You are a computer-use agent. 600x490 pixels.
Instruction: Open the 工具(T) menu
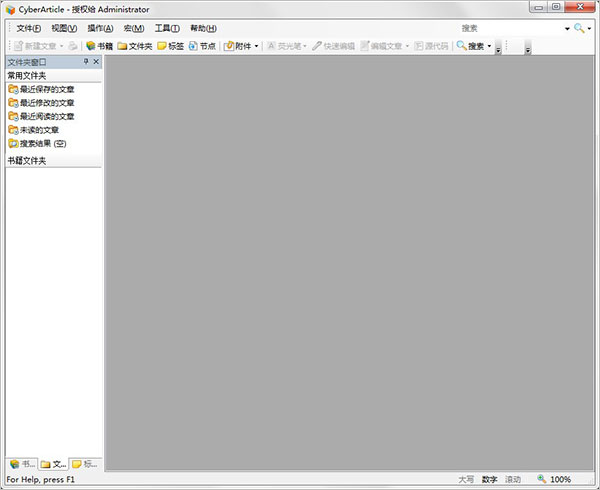[167, 28]
